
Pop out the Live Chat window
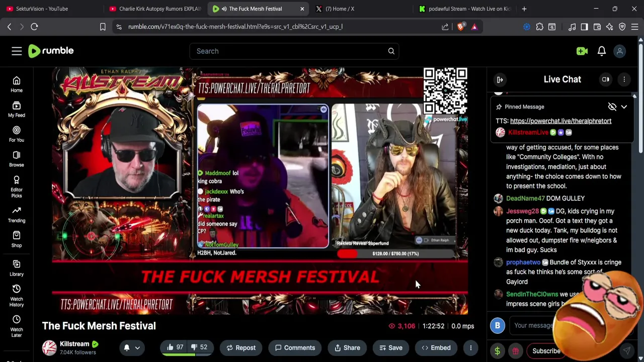606,79
